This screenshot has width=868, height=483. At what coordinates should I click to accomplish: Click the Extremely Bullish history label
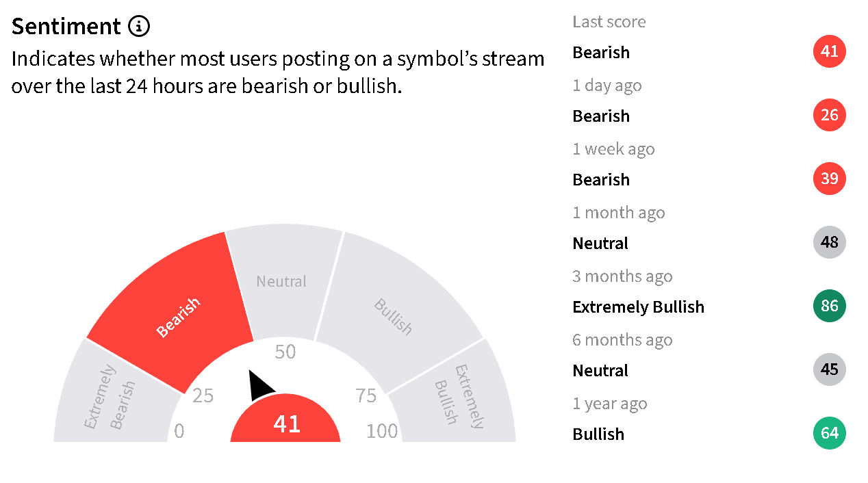pyautogui.click(x=639, y=307)
